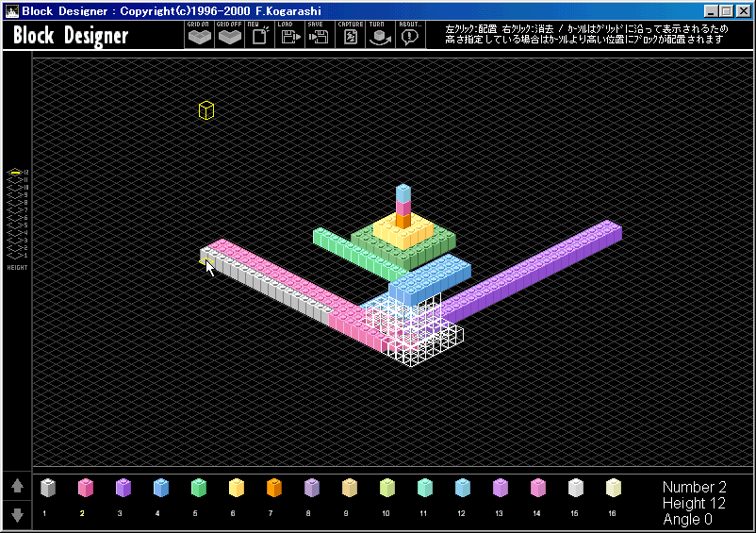Screen dimensions: 756x533
Task: Select violet block number 13
Action: [x=500, y=488]
